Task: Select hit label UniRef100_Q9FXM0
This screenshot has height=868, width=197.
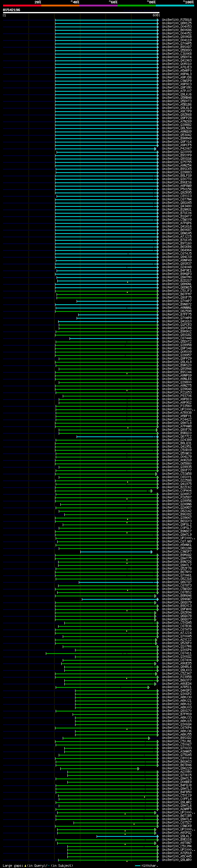Action: [x=176, y=88]
